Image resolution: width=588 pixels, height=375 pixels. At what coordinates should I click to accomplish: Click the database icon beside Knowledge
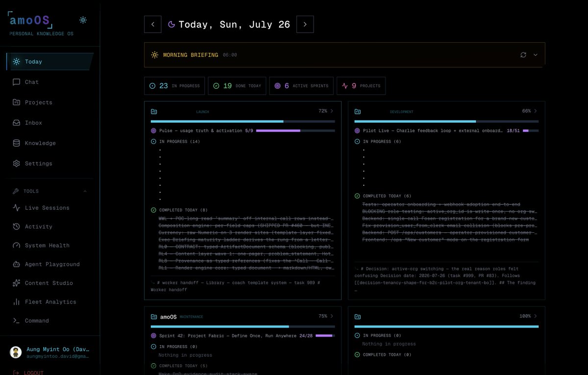pyautogui.click(x=16, y=143)
